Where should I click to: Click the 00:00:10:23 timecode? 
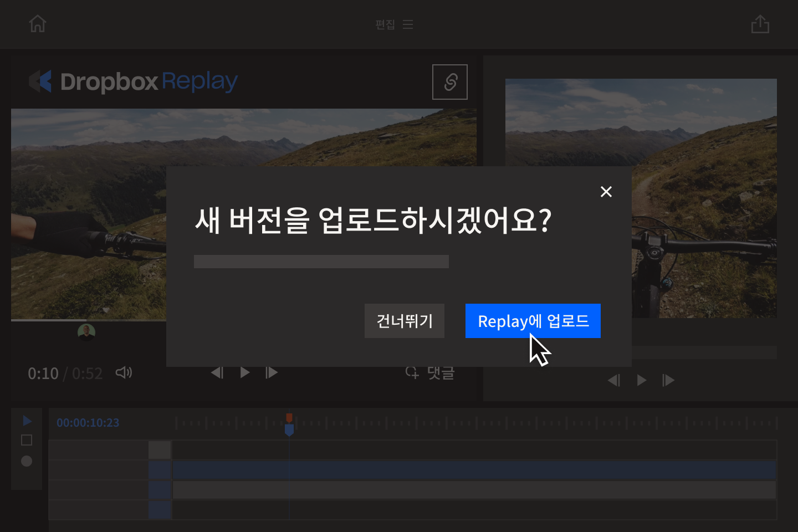coord(88,423)
